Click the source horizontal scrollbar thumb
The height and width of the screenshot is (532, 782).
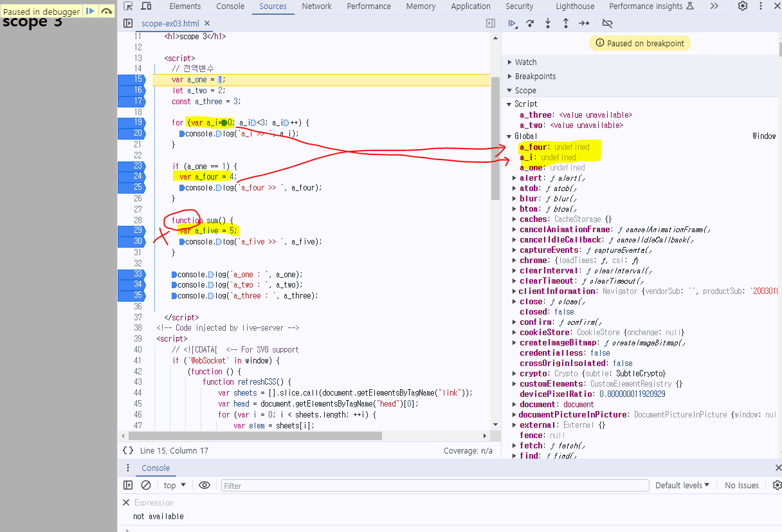coord(255,436)
